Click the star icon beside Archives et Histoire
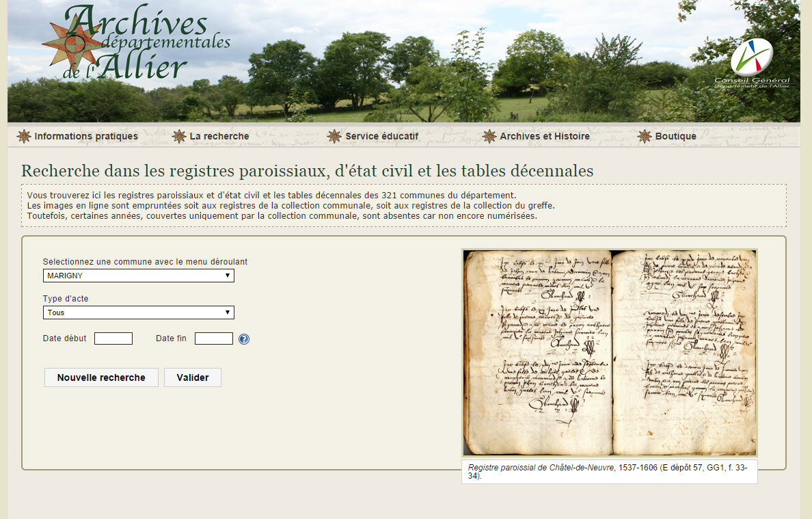The image size is (812, 519). 489,136
